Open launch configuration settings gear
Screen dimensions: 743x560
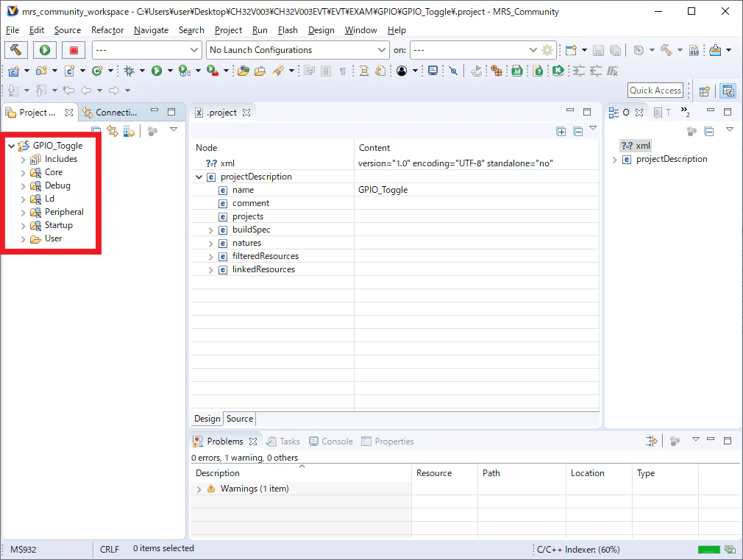(547, 50)
